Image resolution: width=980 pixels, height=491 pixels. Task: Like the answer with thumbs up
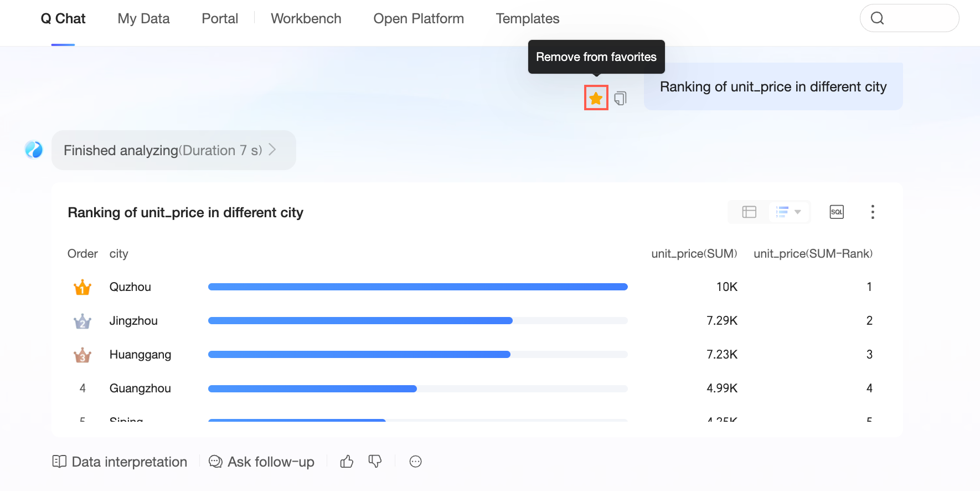347,462
